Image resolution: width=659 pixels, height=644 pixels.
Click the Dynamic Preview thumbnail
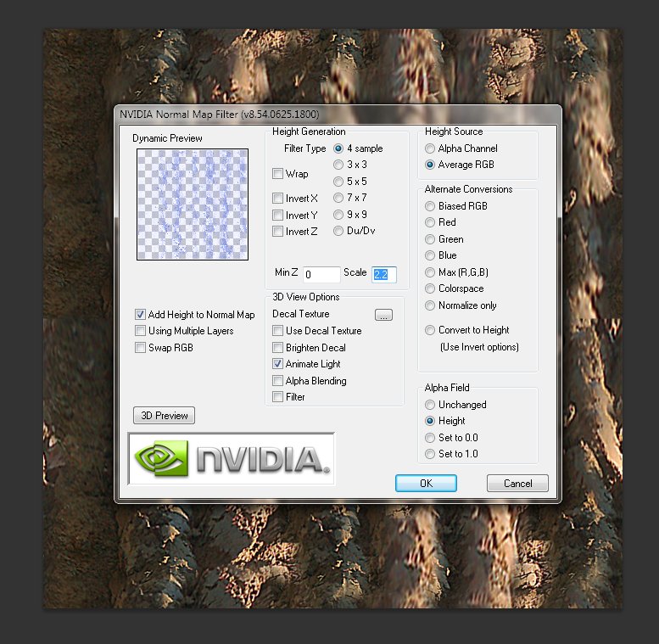click(193, 204)
